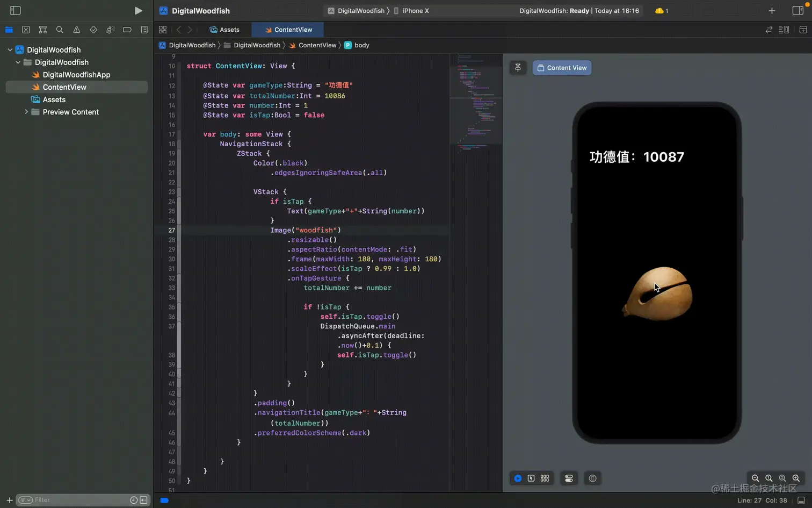The height and width of the screenshot is (508, 812).
Task: Open the warning count indicator
Action: 662,11
